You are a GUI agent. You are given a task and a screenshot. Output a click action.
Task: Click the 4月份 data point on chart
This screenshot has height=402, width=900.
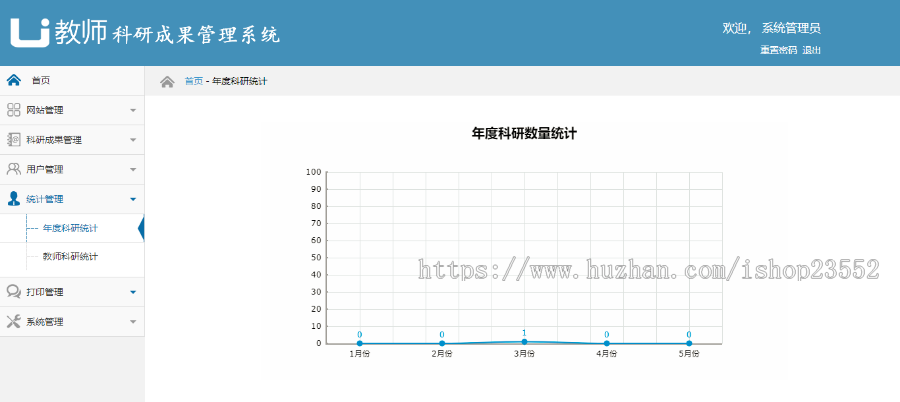pyautogui.click(x=606, y=343)
